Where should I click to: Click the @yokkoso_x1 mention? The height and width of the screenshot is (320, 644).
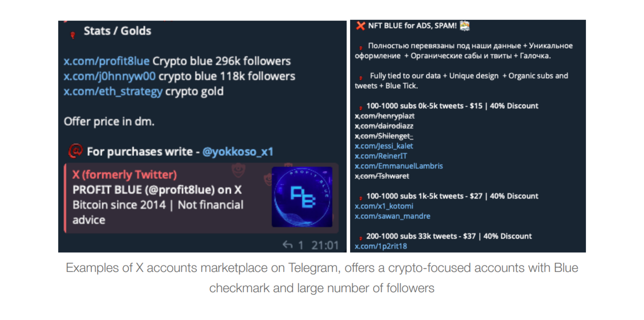click(x=238, y=151)
